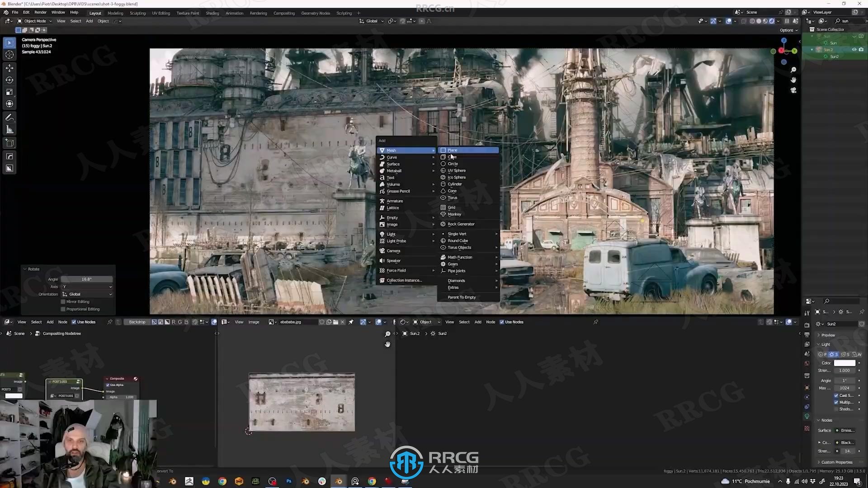Pin the properties editor context

(x=862, y=312)
